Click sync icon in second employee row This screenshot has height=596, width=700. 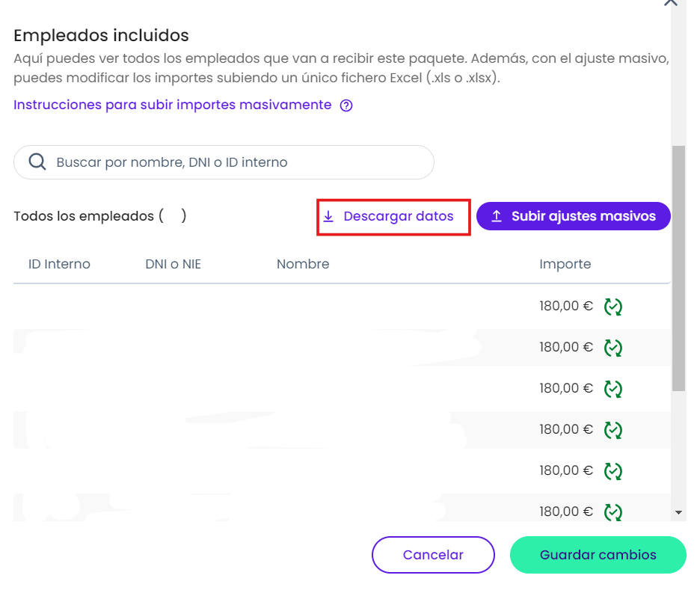[613, 348]
